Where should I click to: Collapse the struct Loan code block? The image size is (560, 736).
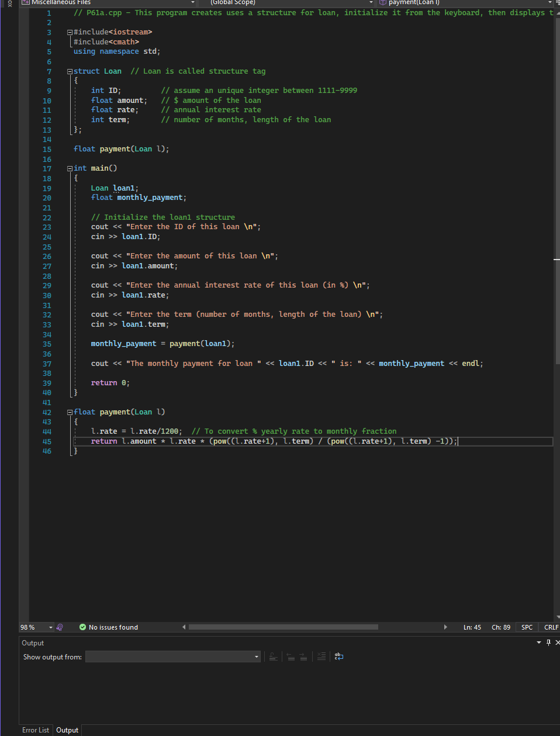70,71
